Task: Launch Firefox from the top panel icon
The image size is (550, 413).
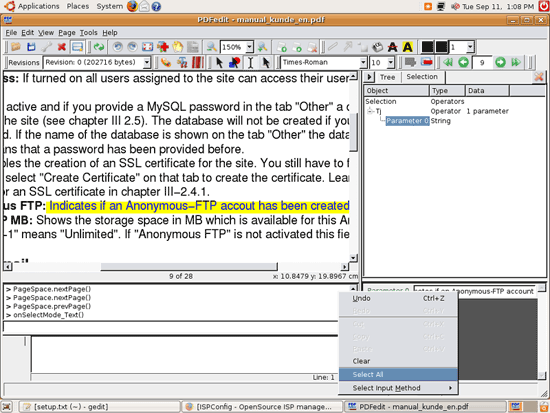Action: click(x=132, y=6)
